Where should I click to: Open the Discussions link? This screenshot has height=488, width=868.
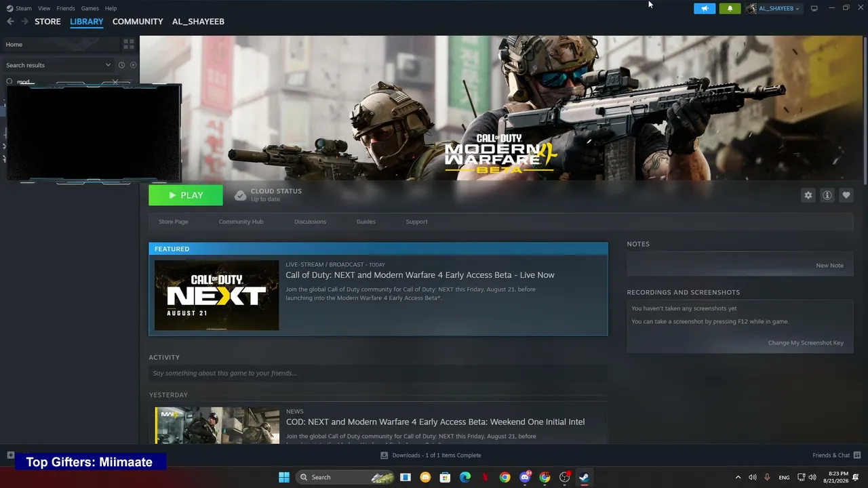tap(310, 222)
